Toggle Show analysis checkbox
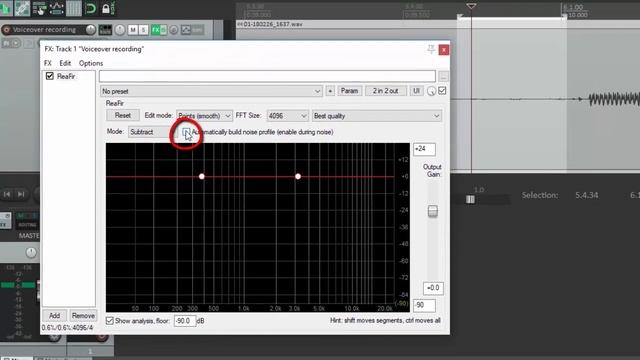This screenshot has height=360, width=640. [109, 321]
